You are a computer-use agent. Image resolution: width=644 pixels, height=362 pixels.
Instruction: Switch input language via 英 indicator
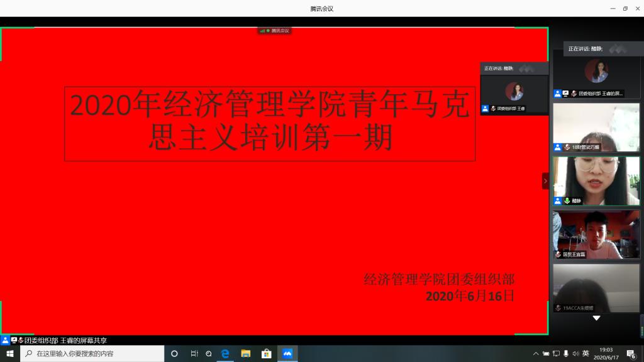click(x=586, y=354)
